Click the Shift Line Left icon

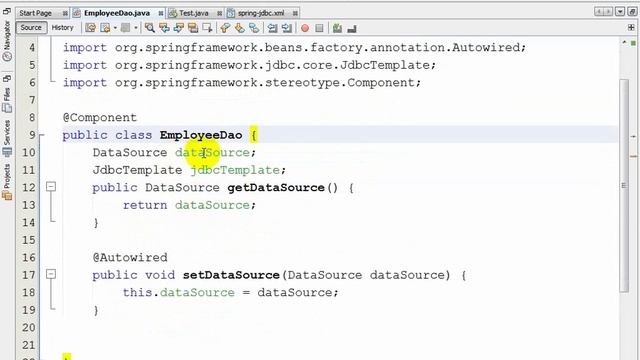pos(272,28)
